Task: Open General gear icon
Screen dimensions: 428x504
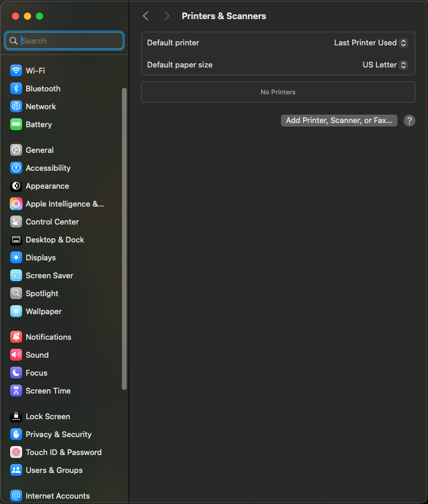Action: point(16,150)
